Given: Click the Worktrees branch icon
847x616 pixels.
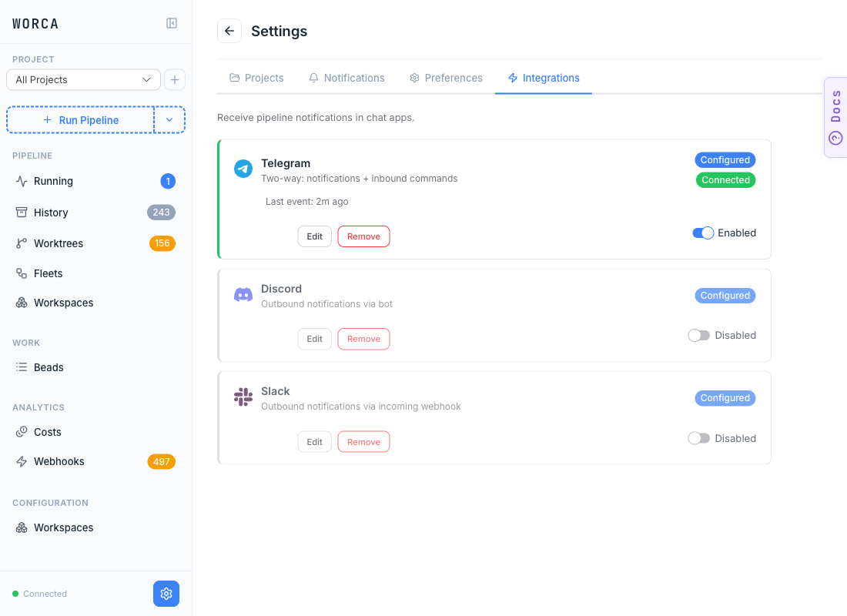Looking at the screenshot, I should coord(22,243).
